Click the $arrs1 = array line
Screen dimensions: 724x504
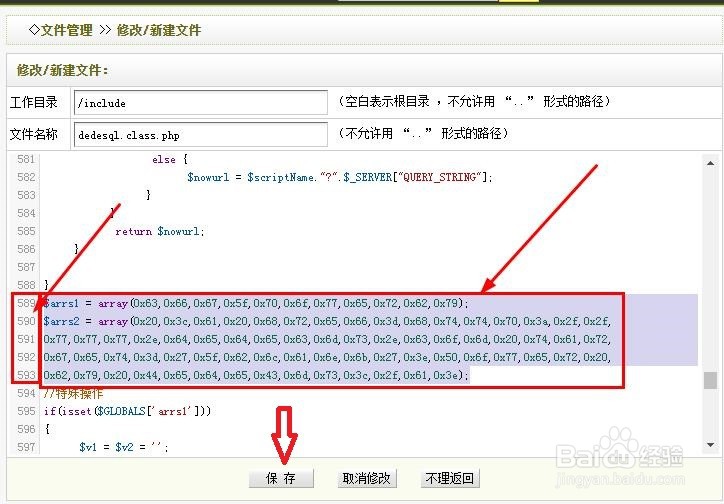pos(256,303)
